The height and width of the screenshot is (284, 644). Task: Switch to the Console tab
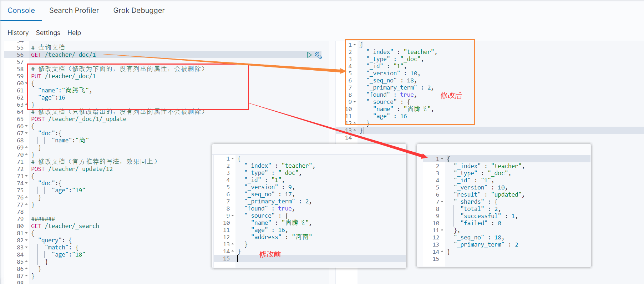tap(21, 10)
